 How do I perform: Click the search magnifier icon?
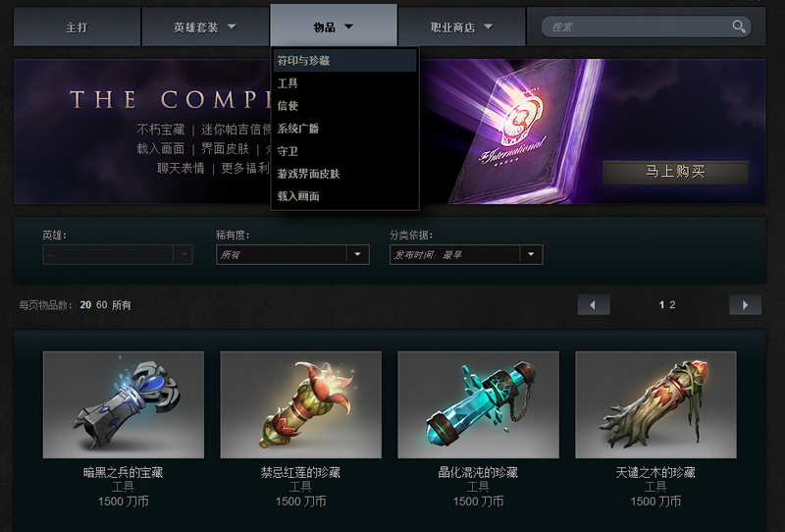pyautogui.click(x=739, y=27)
